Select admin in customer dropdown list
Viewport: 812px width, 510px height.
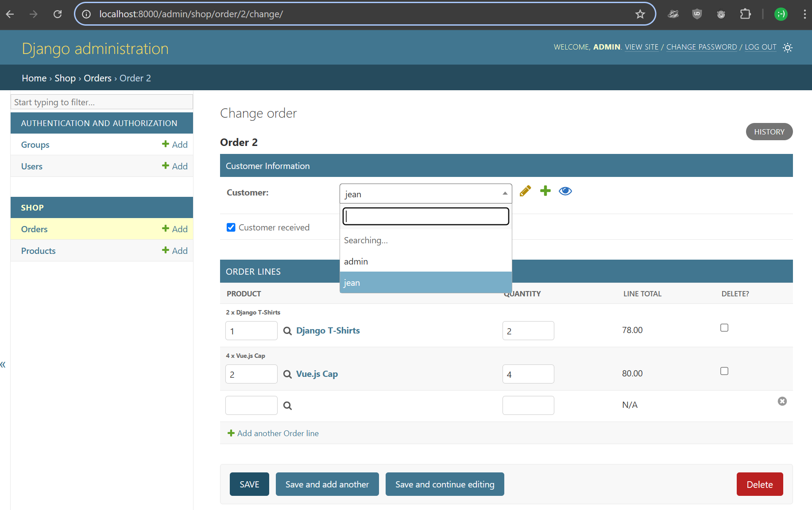356,261
